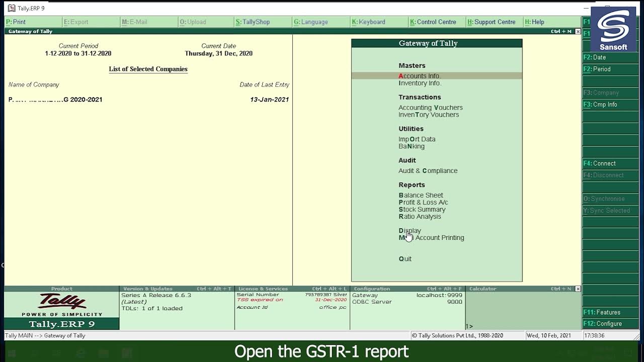Image resolution: width=644 pixels, height=362 pixels.
Task: Open the Language menu
Action: pyautogui.click(x=321, y=22)
